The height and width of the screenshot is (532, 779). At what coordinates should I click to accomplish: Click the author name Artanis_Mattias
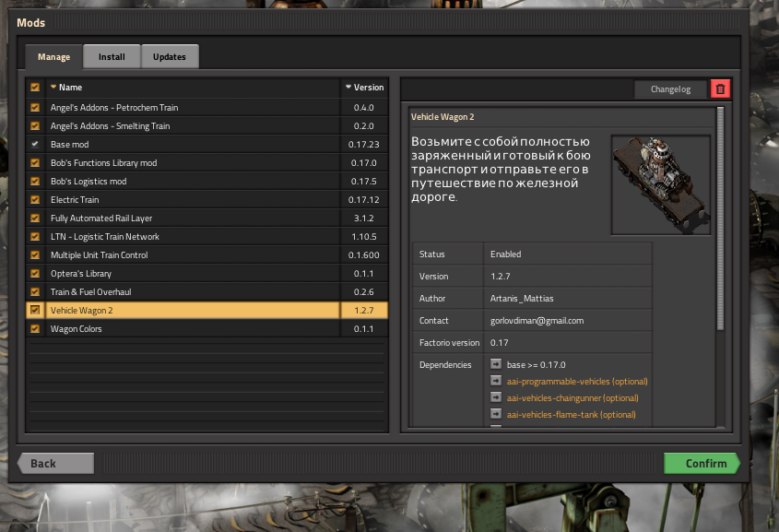[x=522, y=298]
